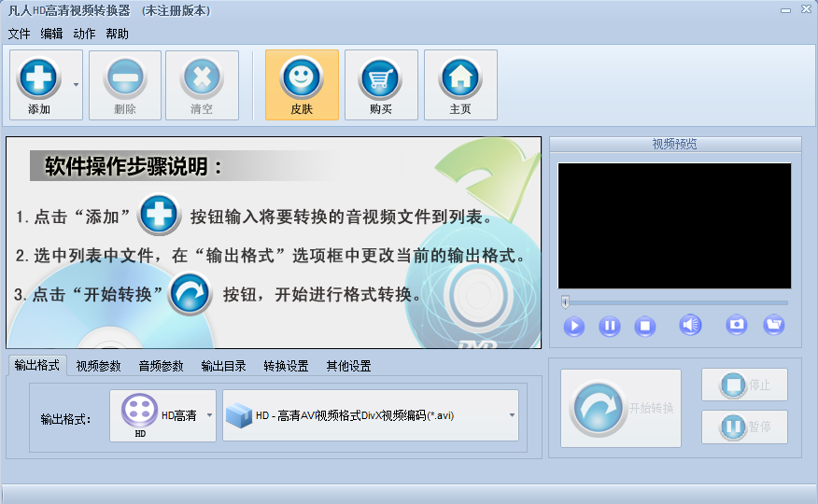818x504 pixels.
Task: Open the Skin (皮肤) selector
Action: [302, 77]
